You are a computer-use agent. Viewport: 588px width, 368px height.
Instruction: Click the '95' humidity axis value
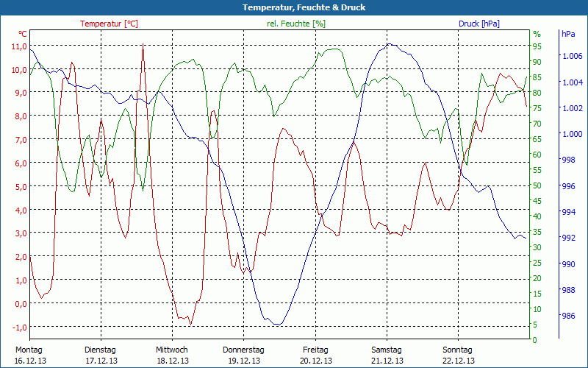click(537, 46)
